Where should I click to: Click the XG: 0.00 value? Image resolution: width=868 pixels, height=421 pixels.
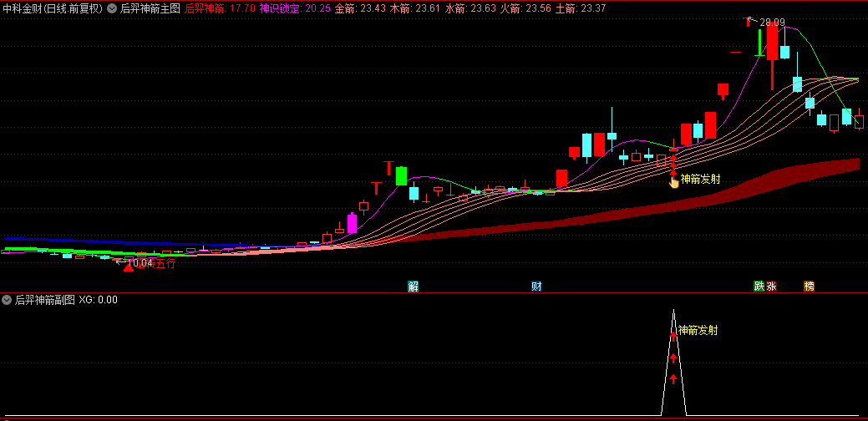click(98, 300)
